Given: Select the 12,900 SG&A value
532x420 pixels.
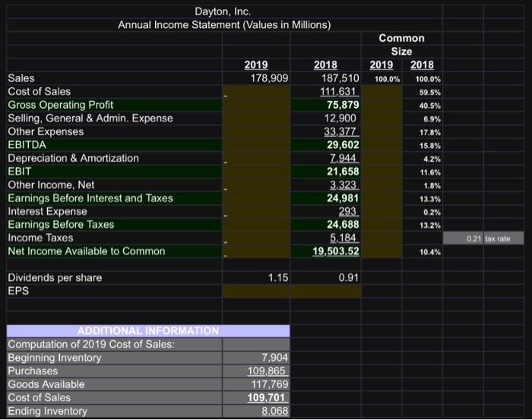Looking at the screenshot, I should (340, 118).
